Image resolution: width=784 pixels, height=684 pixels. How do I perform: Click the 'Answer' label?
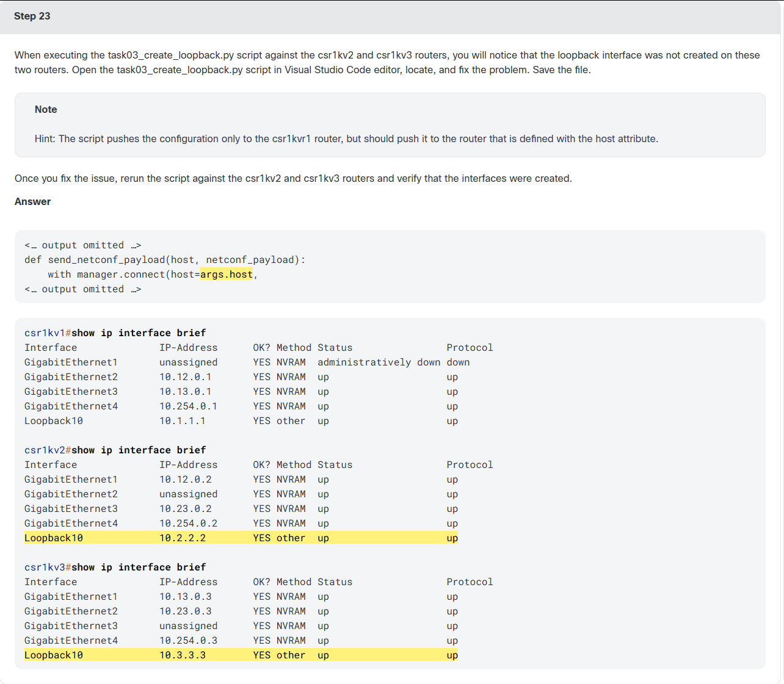[33, 201]
